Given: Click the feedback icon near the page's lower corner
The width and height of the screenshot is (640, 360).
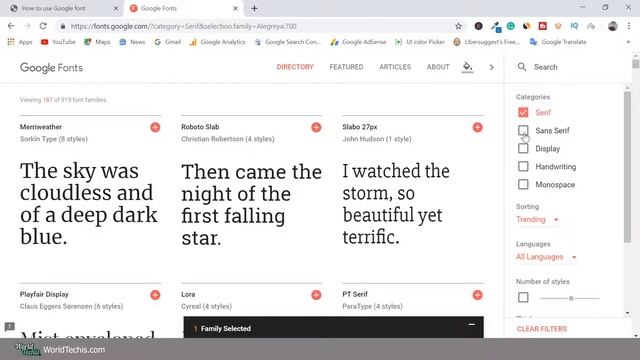Looking at the screenshot, I should (x=10, y=327).
